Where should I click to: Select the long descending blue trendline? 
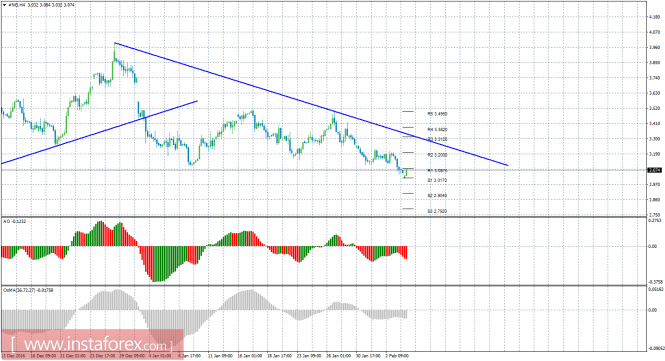pyautogui.click(x=311, y=104)
